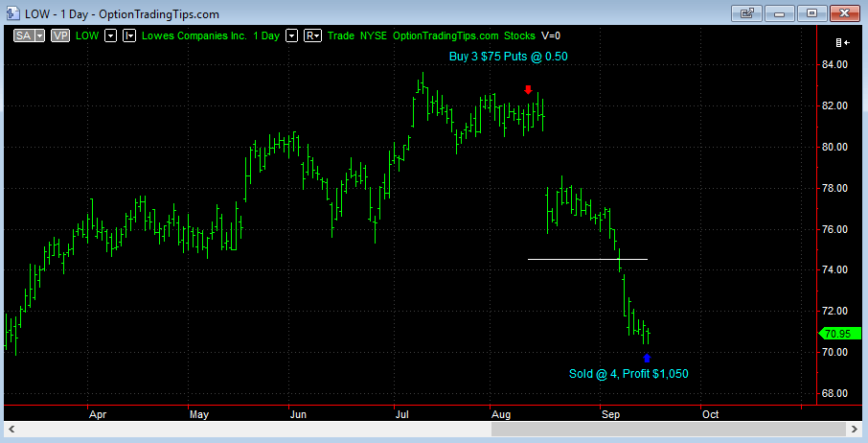Screen dimensions: 868x443
Task: Select the white horizontal line near 74.50
Action: (x=587, y=259)
